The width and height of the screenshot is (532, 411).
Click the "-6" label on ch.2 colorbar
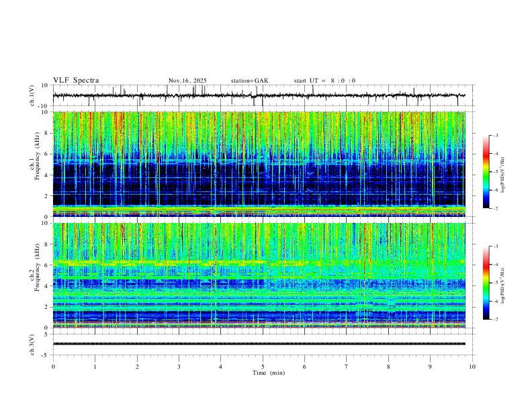tap(495, 301)
